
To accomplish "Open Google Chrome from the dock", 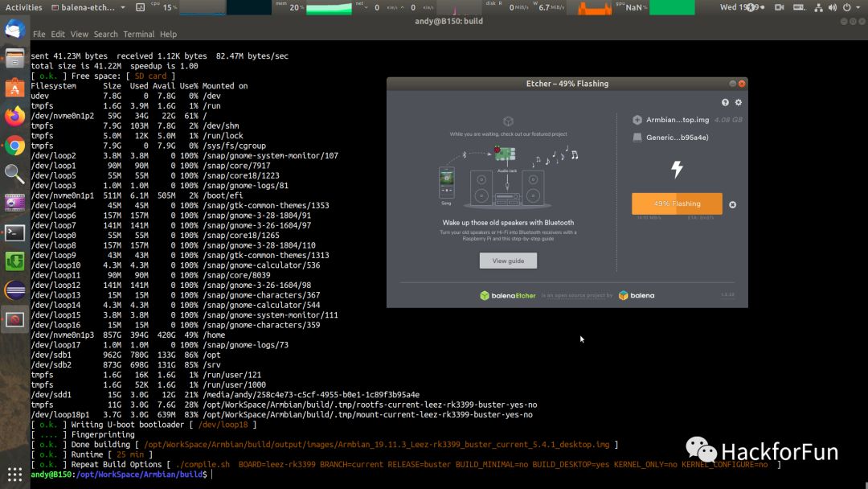I will 15,146.
